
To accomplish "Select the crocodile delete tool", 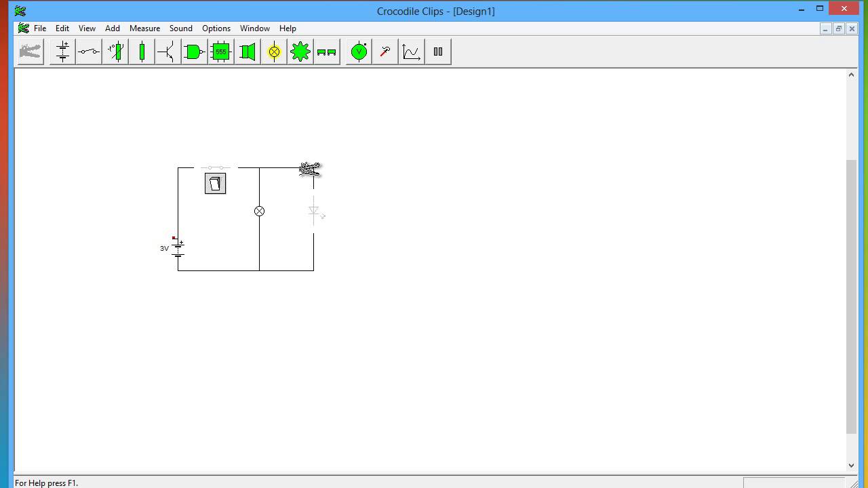I will (x=31, y=52).
